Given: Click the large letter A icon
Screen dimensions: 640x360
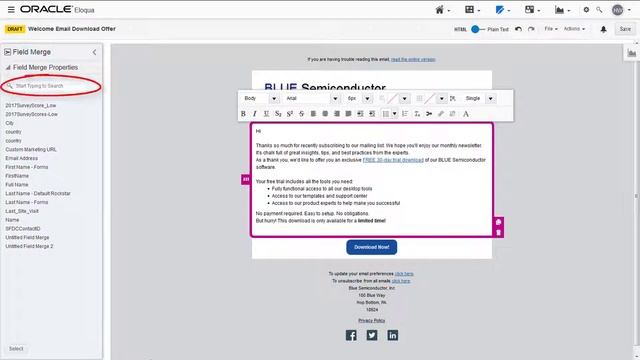Looking at the screenshot, I should click(466, 114).
